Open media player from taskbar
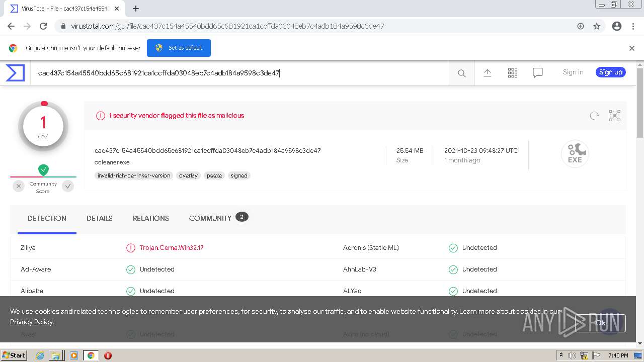The height and width of the screenshot is (362, 644). click(x=74, y=355)
